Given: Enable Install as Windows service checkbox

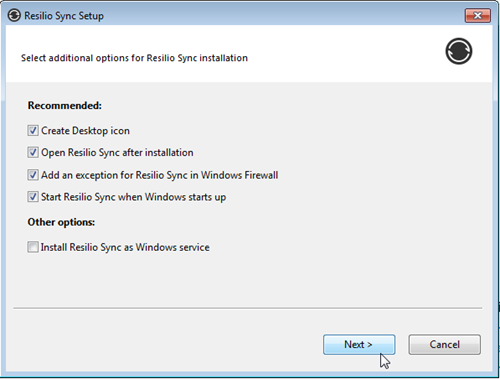Looking at the screenshot, I should coord(33,247).
